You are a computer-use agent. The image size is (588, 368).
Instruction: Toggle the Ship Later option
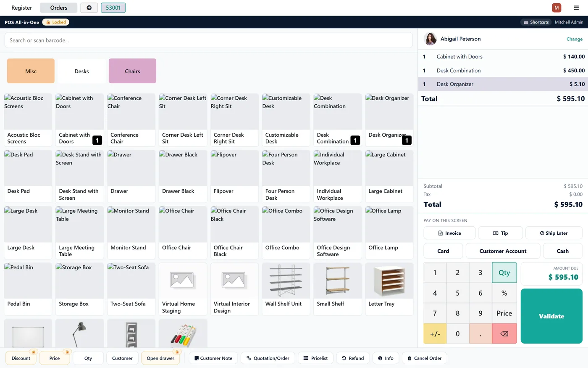(x=554, y=233)
